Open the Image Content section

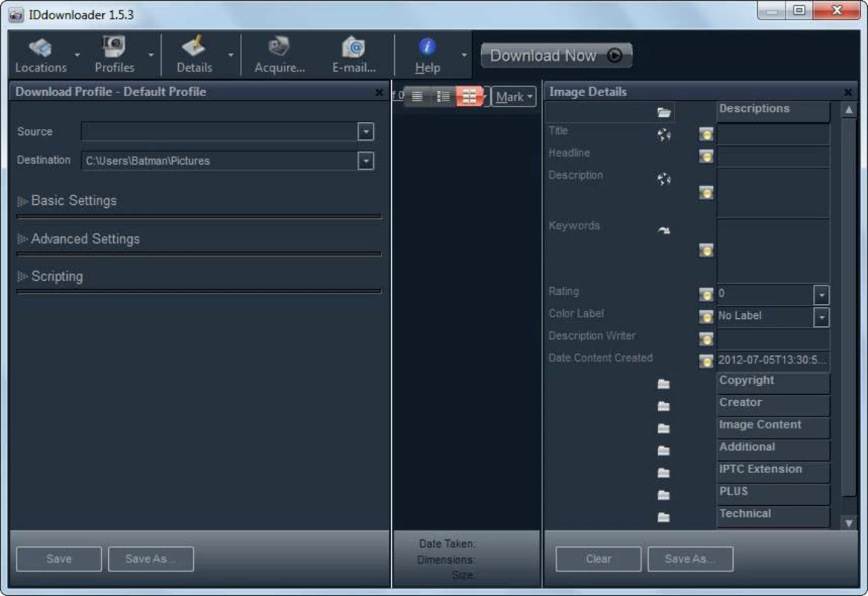point(773,427)
